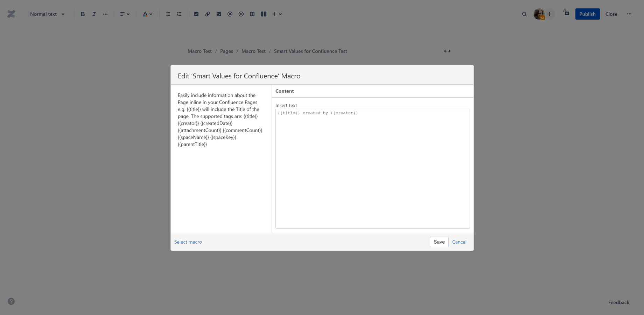Open page restrictions lock icon
Screen dimensions: 644x315
pyautogui.click(x=566, y=13)
